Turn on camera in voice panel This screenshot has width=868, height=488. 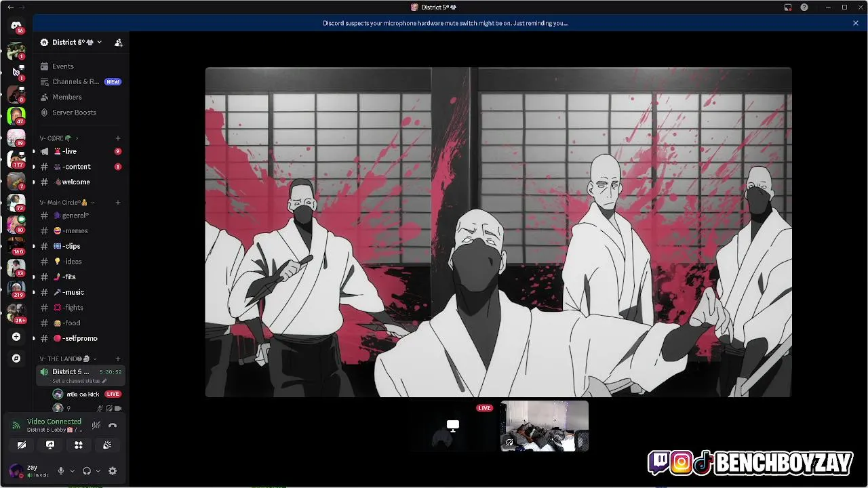[22, 445]
